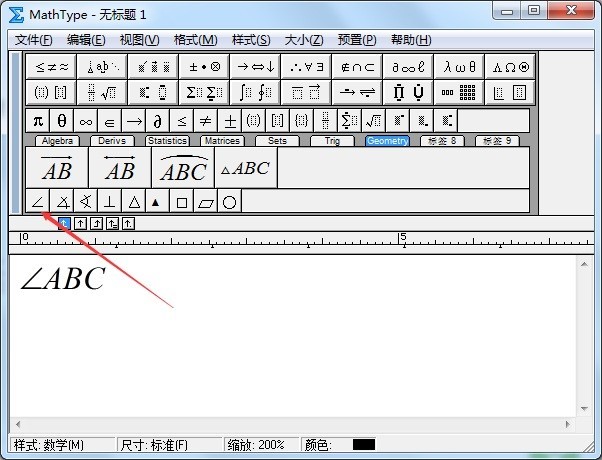Viewport: 602px width, 460px height.
Task: Insert the perpendicular symbol
Action: coord(109,202)
